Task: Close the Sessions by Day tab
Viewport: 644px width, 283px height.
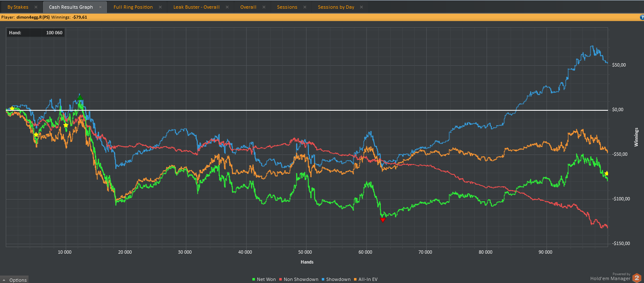Action: [x=362, y=7]
